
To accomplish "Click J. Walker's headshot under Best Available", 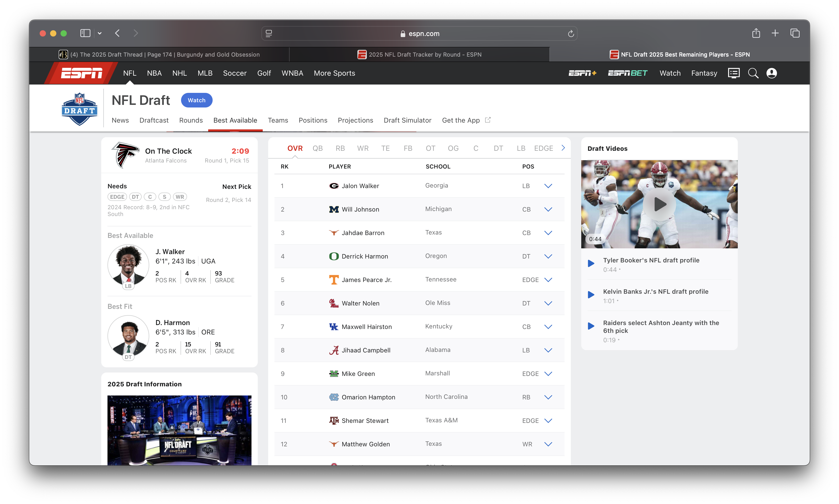I will click(x=128, y=265).
